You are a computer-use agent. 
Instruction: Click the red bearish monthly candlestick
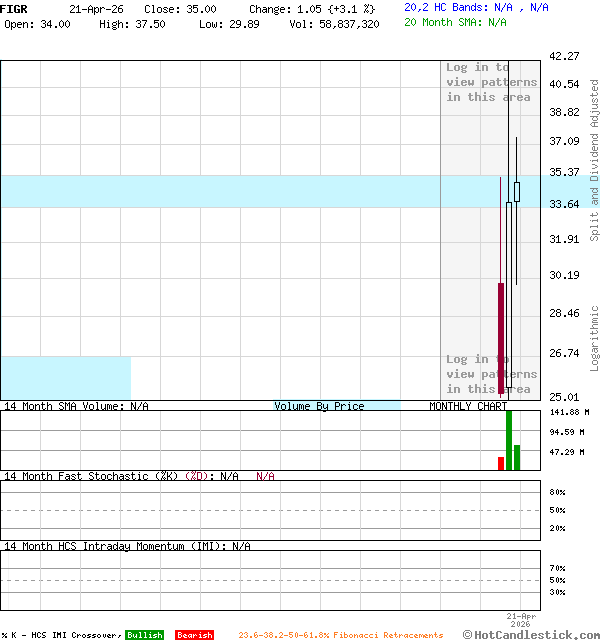click(501, 338)
